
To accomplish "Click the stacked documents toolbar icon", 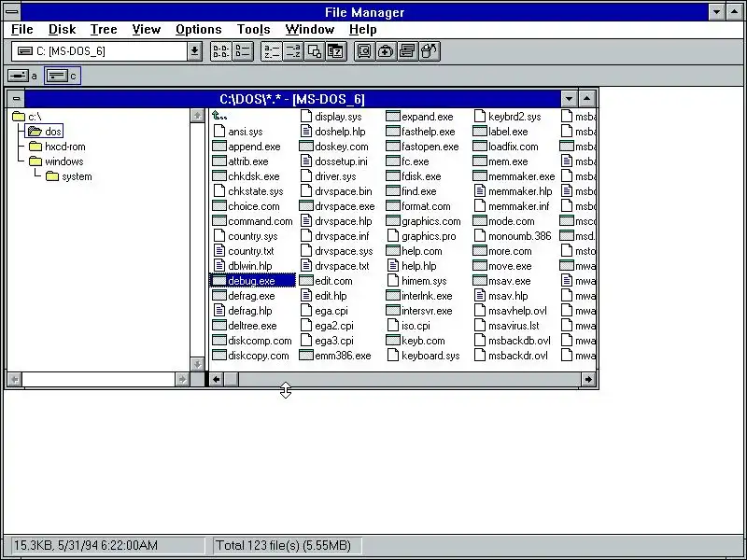I will tap(407, 51).
